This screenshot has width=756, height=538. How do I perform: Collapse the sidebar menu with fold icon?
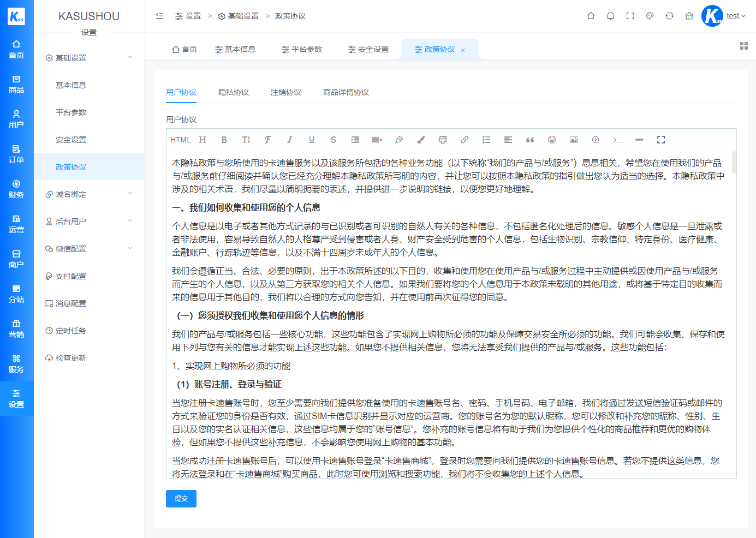[x=159, y=16]
